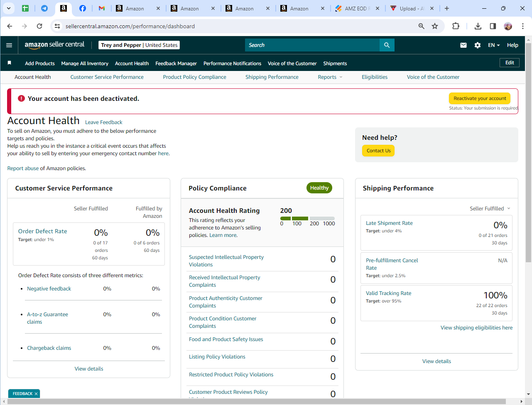532x405 pixels.
Task: Open the browser Extensions puzzle icon
Action: [x=456, y=26]
